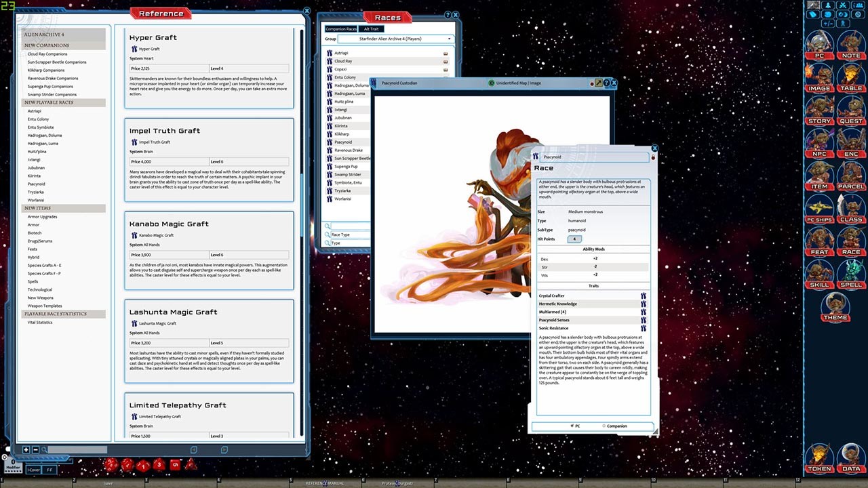
Task: Open the NPC records panel
Action: tap(819, 152)
